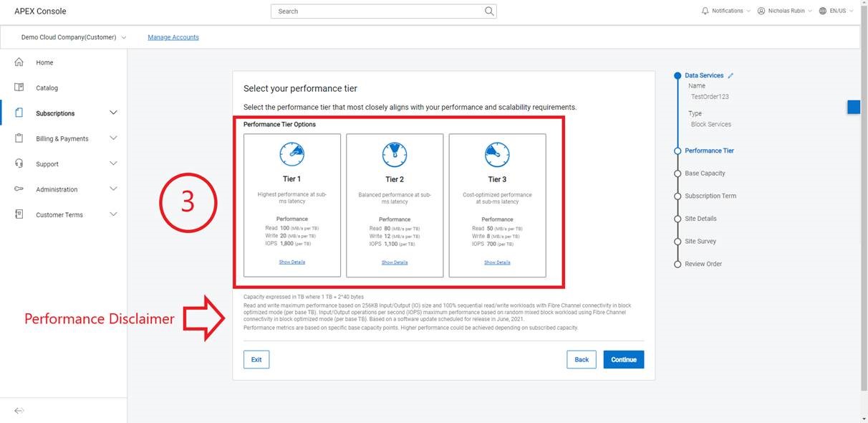This screenshot has width=868, height=423.
Task: Open Catalog from the sidebar icon
Action: click(x=19, y=87)
